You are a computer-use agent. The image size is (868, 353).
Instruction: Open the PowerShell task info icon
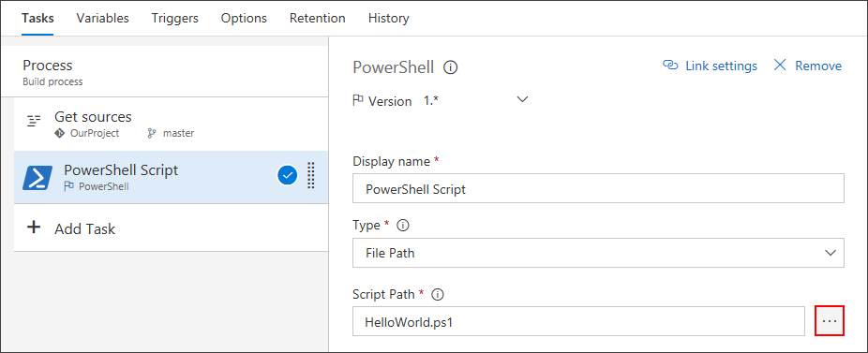(x=451, y=67)
